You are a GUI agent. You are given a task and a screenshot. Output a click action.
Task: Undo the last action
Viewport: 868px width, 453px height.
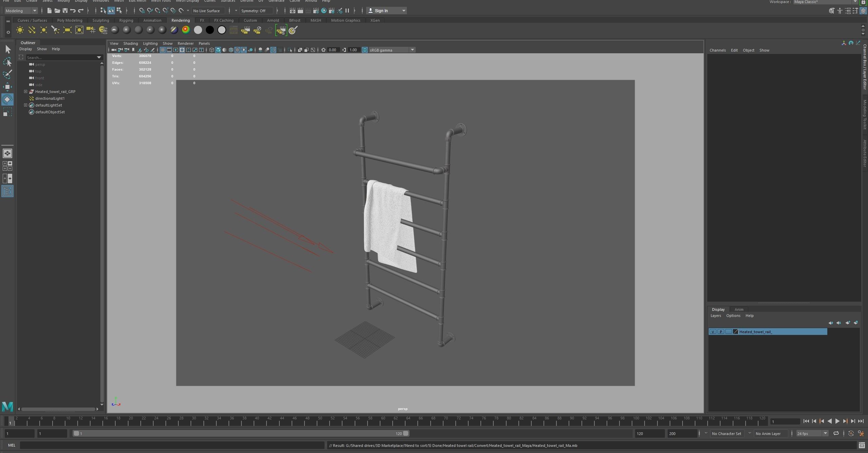pos(73,11)
